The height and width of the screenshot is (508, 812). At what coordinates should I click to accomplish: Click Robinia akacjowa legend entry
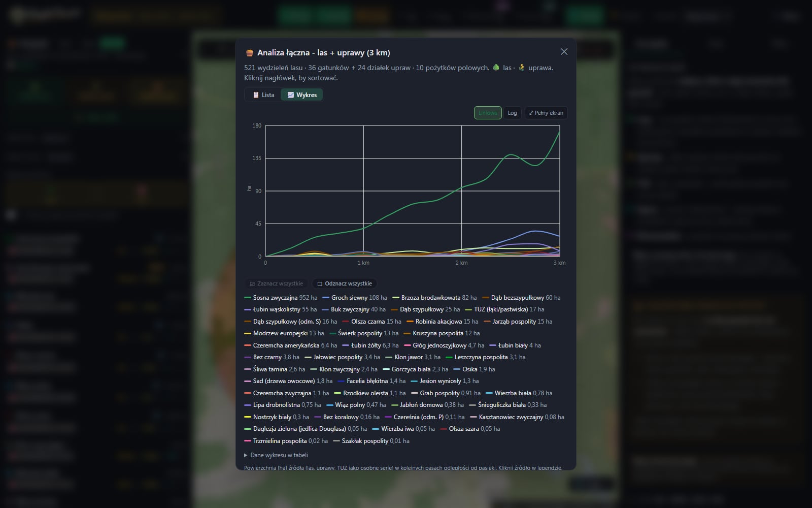[442, 322]
